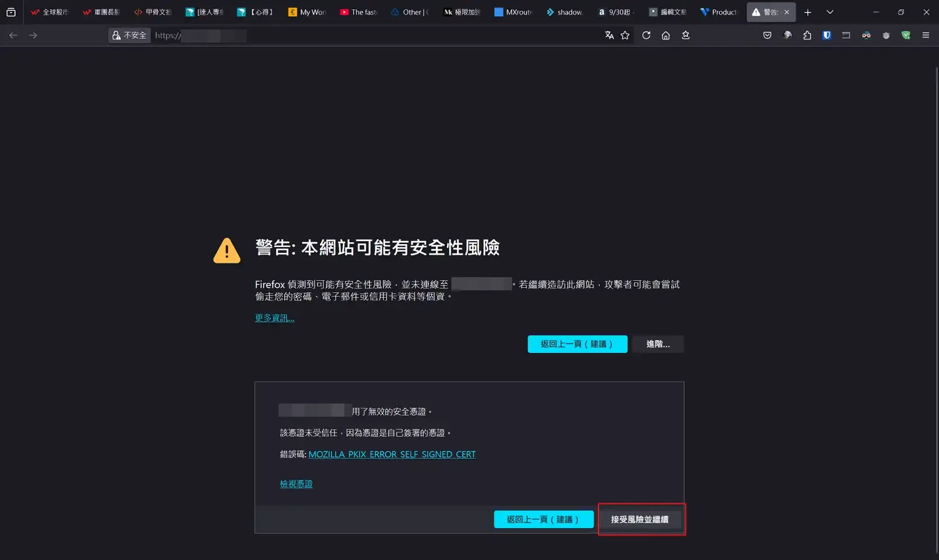Click the 不安全 site security indicator

(x=130, y=36)
